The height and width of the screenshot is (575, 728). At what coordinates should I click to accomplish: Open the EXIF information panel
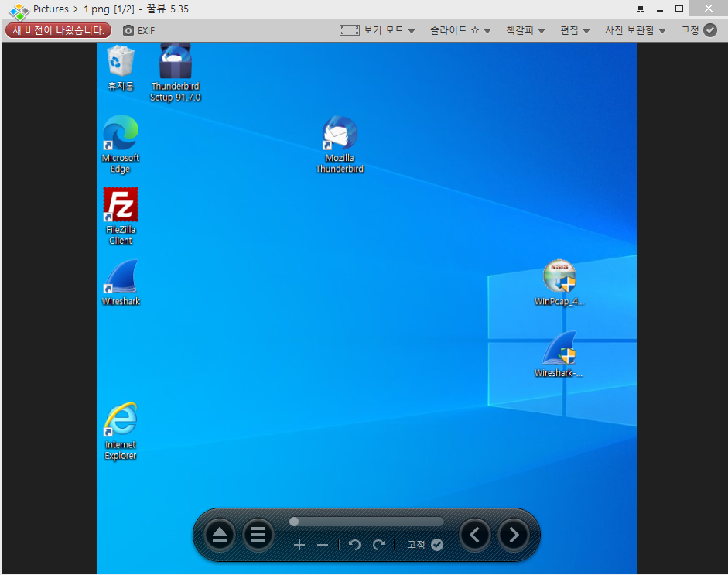tap(138, 31)
